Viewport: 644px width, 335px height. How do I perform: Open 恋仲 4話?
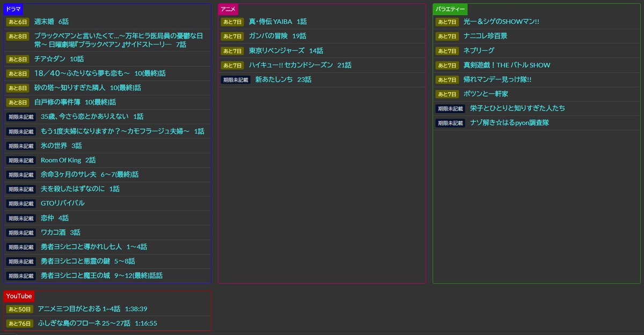pyautogui.click(x=55, y=218)
